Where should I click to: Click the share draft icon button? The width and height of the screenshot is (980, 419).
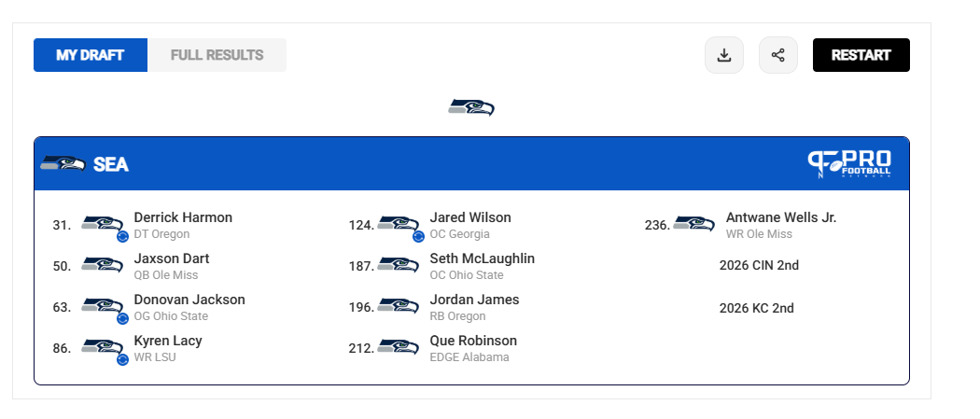[x=778, y=55]
